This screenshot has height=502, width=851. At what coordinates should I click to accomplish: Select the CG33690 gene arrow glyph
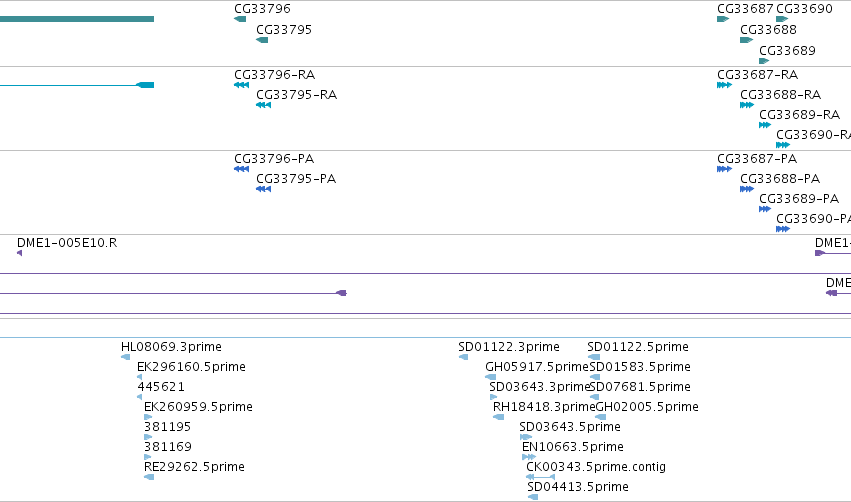[x=782, y=19]
